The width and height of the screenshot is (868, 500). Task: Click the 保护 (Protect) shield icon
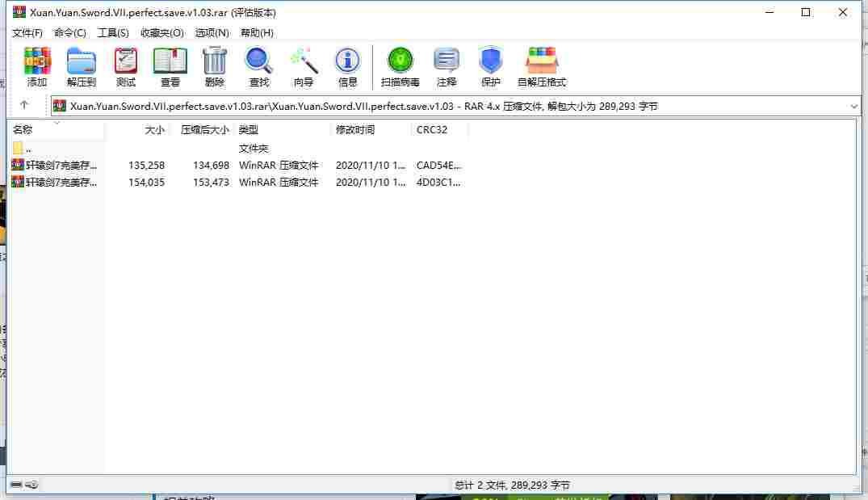490,66
